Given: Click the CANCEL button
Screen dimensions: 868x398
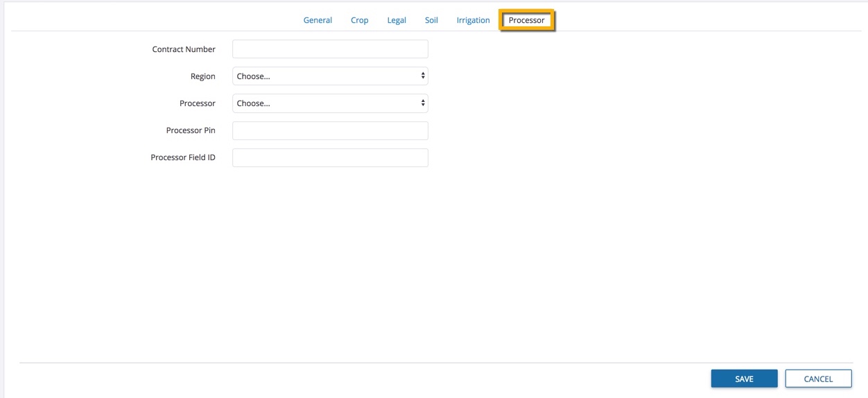Looking at the screenshot, I should point(818,379).
